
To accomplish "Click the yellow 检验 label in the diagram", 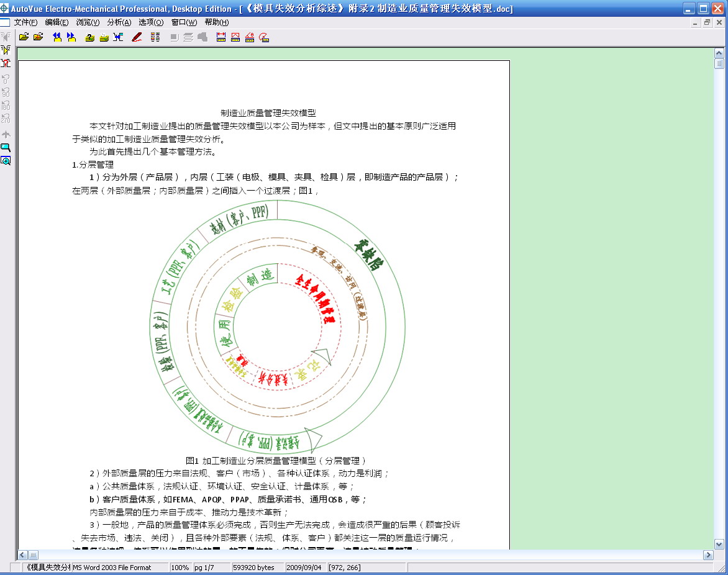I will [x=232, y=299].
